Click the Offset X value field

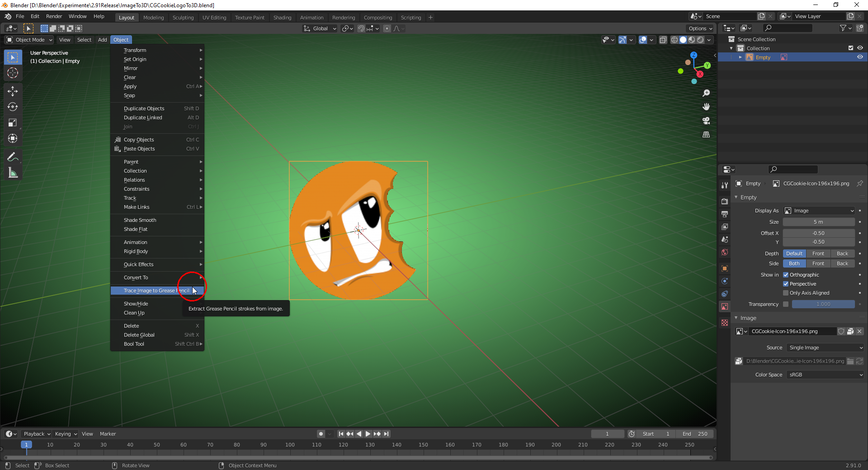[819, 233]
